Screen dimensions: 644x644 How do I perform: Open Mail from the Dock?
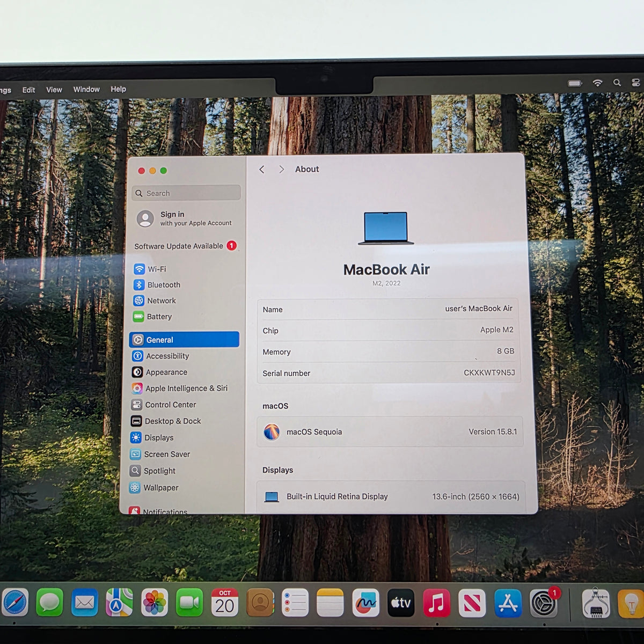click(84, 602)
